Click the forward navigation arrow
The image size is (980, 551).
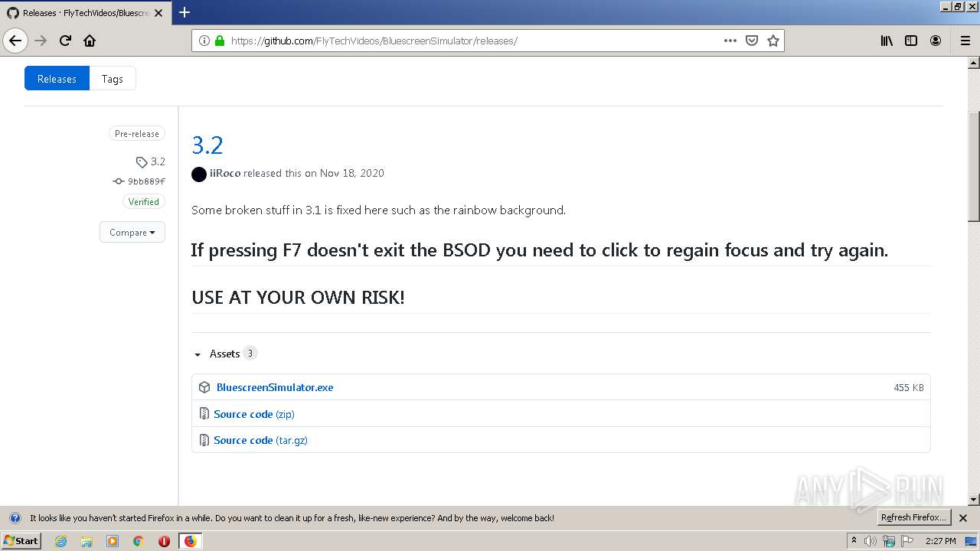41,41
